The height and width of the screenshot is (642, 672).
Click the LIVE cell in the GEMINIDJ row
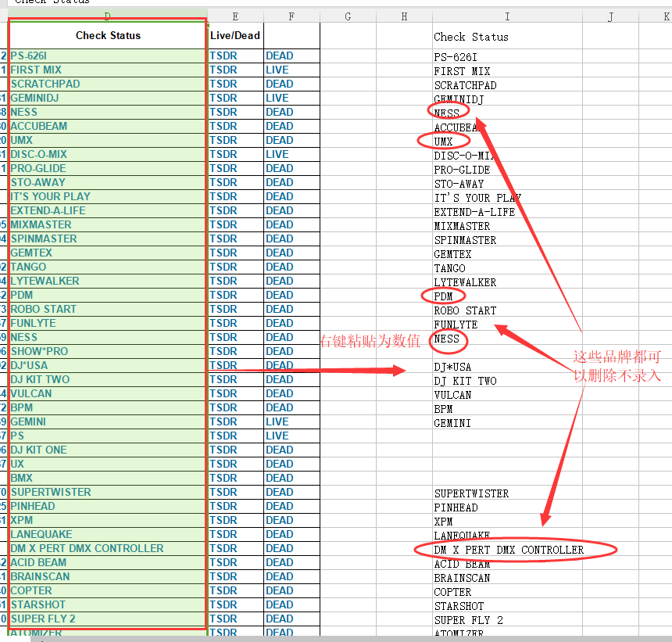point(292,99)
